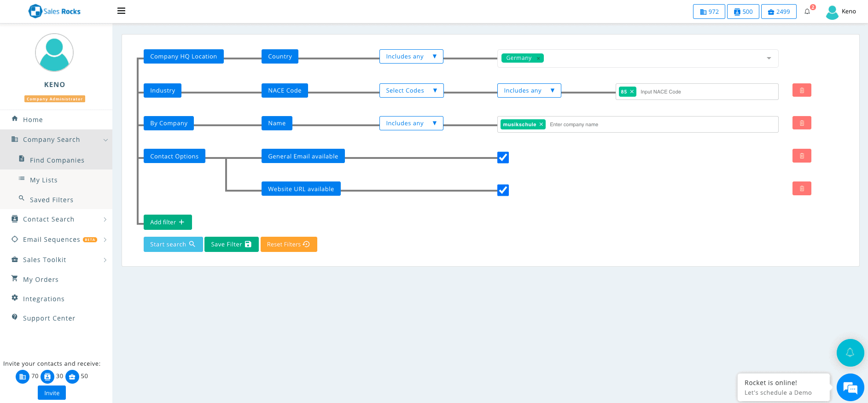Click the notifications bell in header

(807, 12)
